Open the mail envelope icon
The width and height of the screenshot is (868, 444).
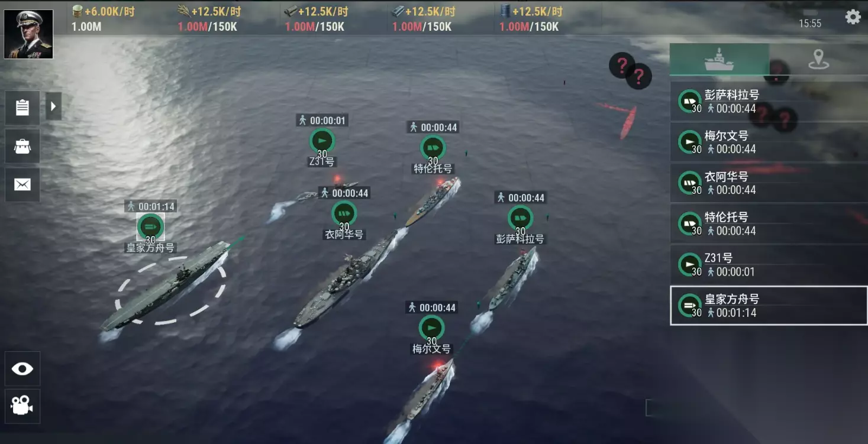coord(22,185)
